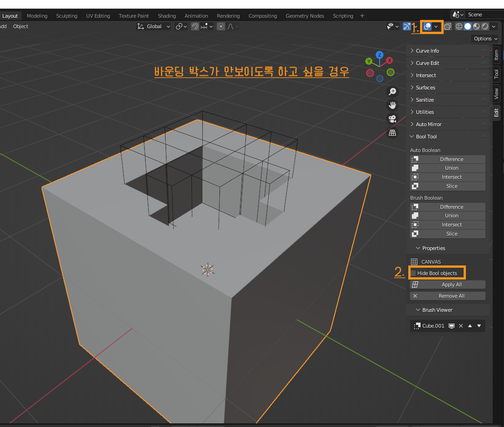Toggle orthographic projection with the grid icon
This screenshot has height=427, width=504.
tap(392, 133)
